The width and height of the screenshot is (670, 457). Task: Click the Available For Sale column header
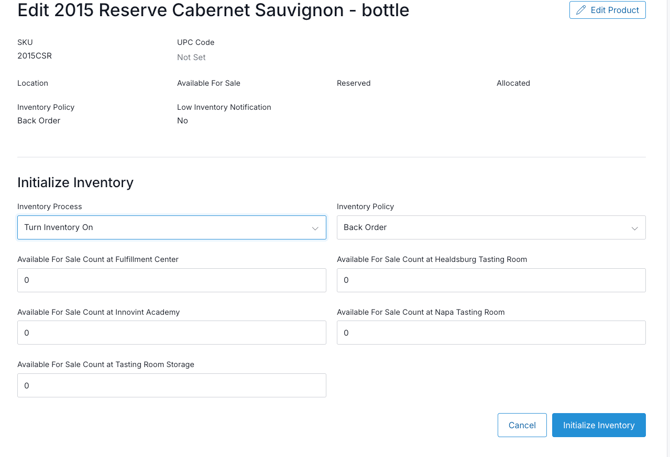208,83
